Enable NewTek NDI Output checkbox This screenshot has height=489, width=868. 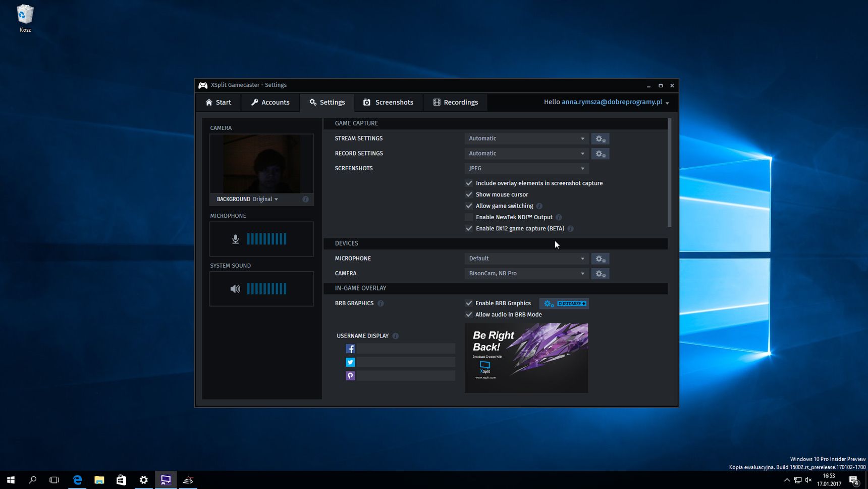pyautogui.click(x=469, y=217)
